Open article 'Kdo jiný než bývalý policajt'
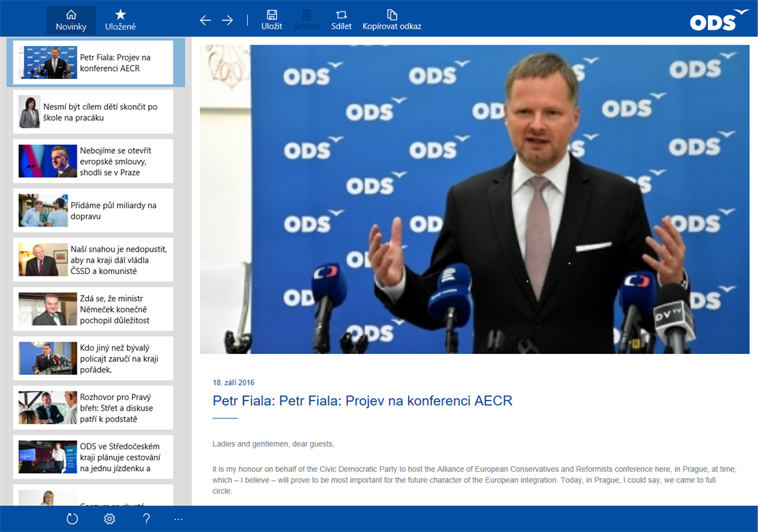The image size is (758, 532). (x=93, y=358)
